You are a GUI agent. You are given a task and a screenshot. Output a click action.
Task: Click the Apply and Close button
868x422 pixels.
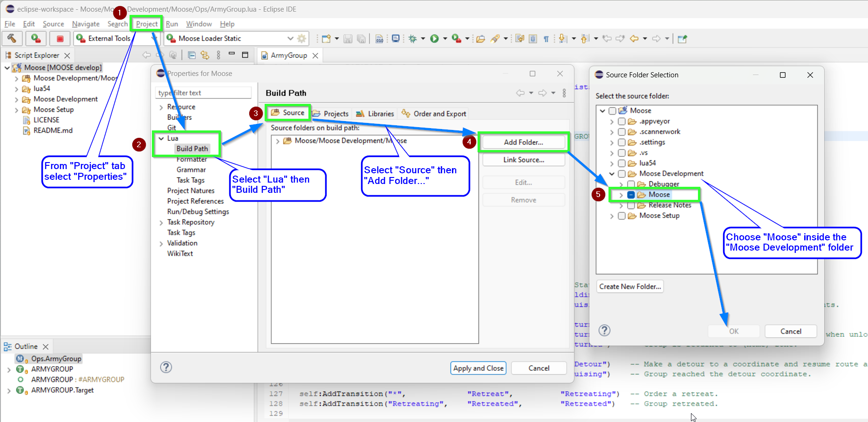pyautogui.click(x=478, y=368)
